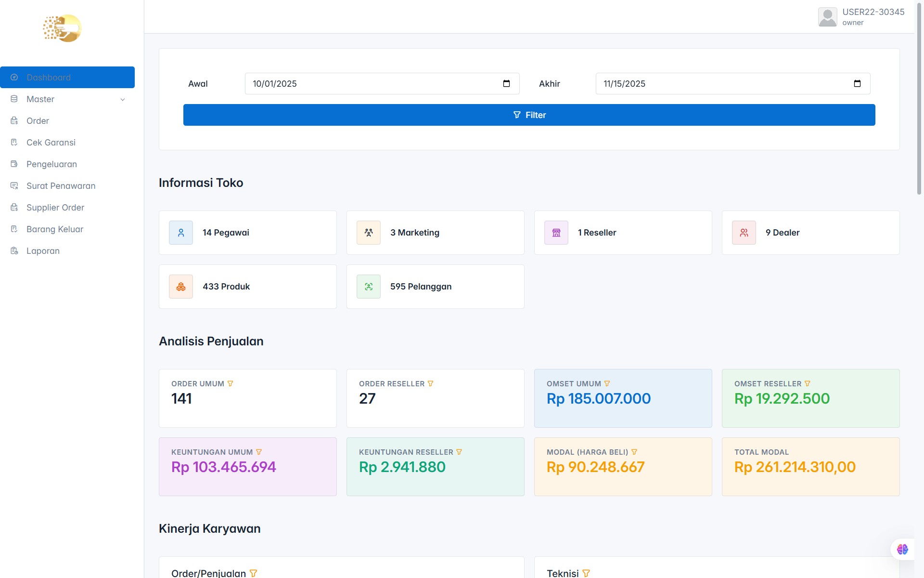Image resolution: width=924 pixels, height=578 pixels.
Task: Open Supplier Order menu item
Action: pos(55,208)
